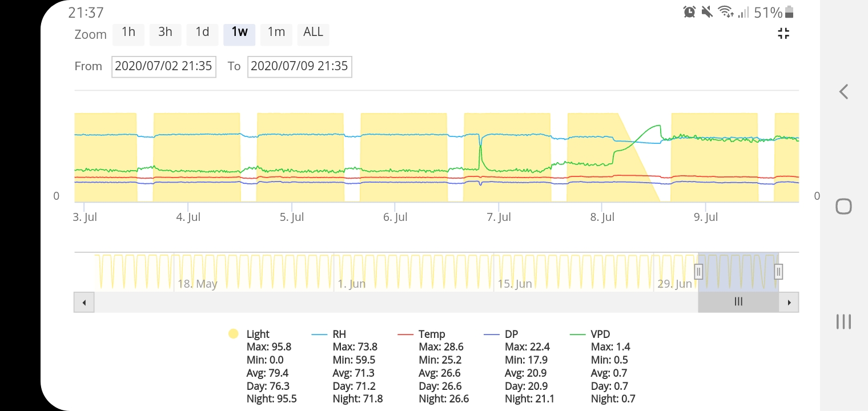The image size is (868, 411).
Task: Click the Temp Max: 28.6 value
Action: (x=441, y=347)
